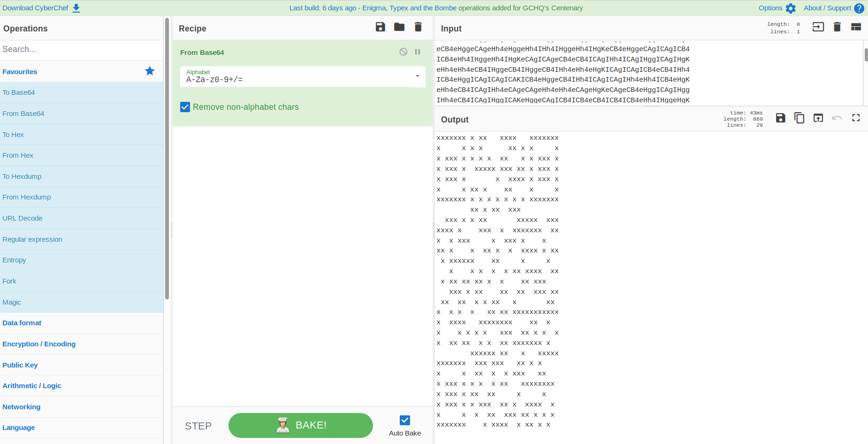Viewport: 868px width, 444px height.
Task: Copy output to clipboard
Action: (x=799, y=118)
